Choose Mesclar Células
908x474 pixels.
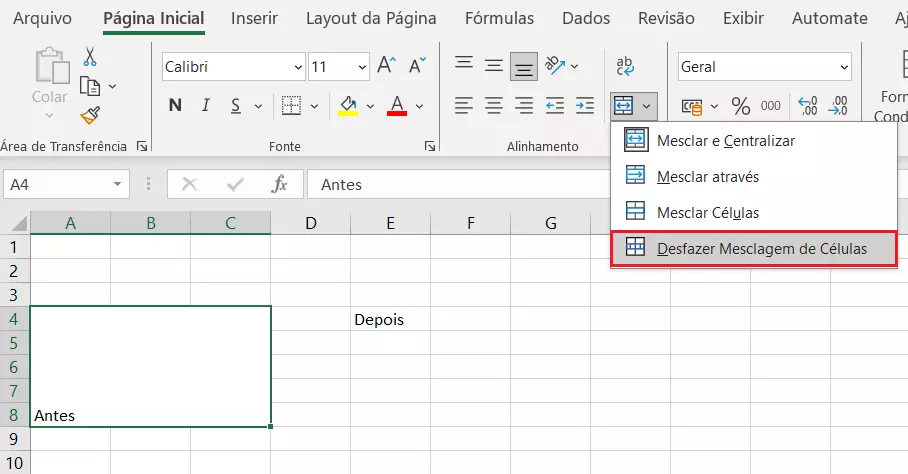point(754,212)
